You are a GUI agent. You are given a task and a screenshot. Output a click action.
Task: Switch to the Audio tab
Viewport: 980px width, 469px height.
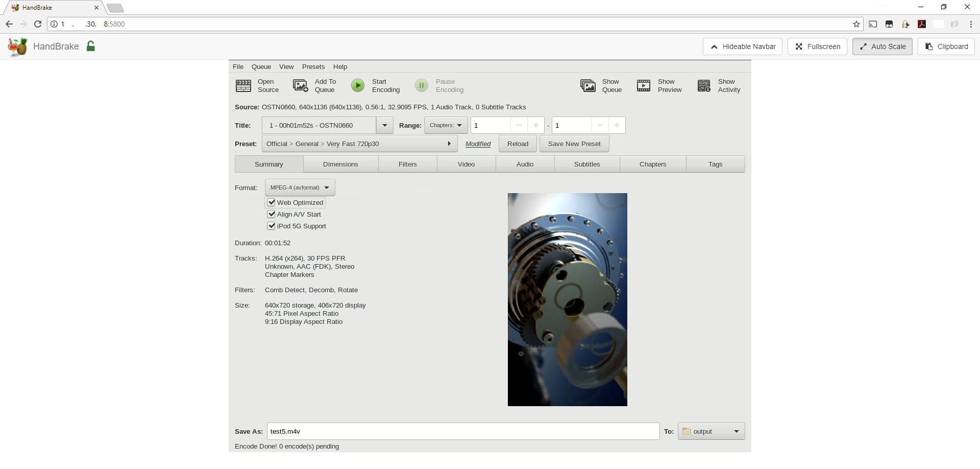click(x=525, y=165)
